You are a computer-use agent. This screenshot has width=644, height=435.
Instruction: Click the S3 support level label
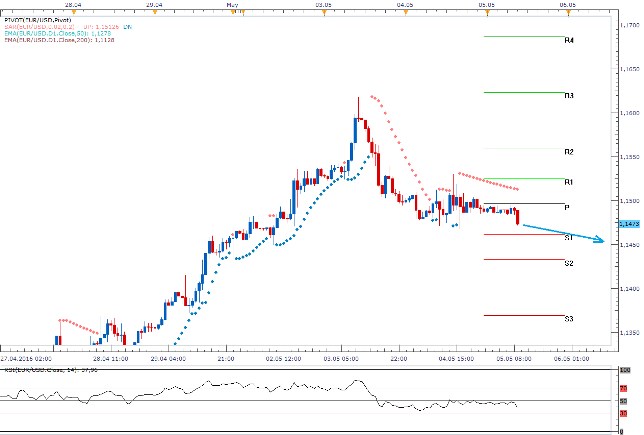(568, 319)
